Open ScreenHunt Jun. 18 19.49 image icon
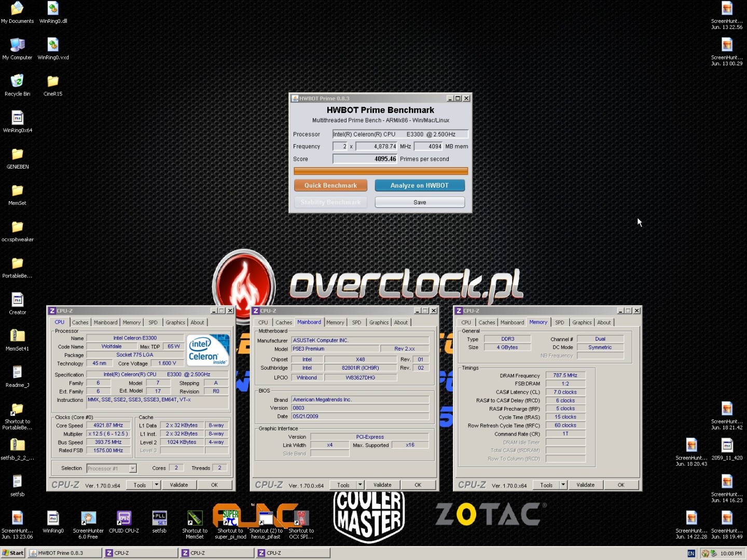 (x=727, y=525)
